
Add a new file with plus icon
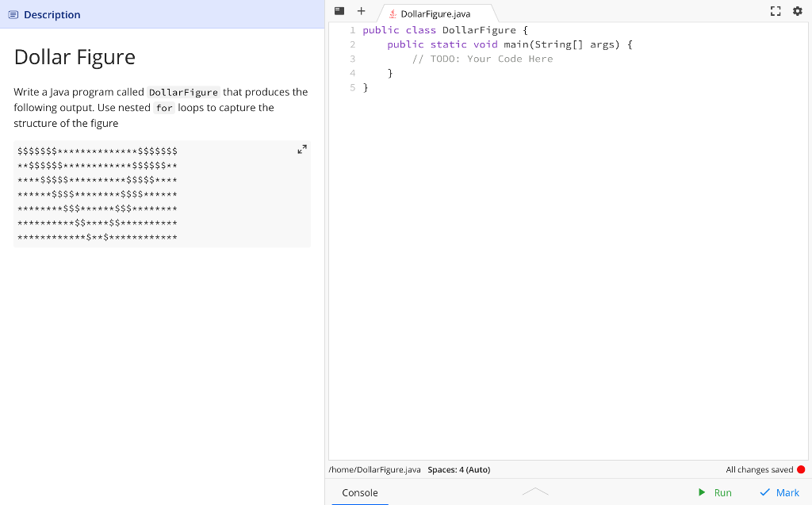tap(361, 11)
